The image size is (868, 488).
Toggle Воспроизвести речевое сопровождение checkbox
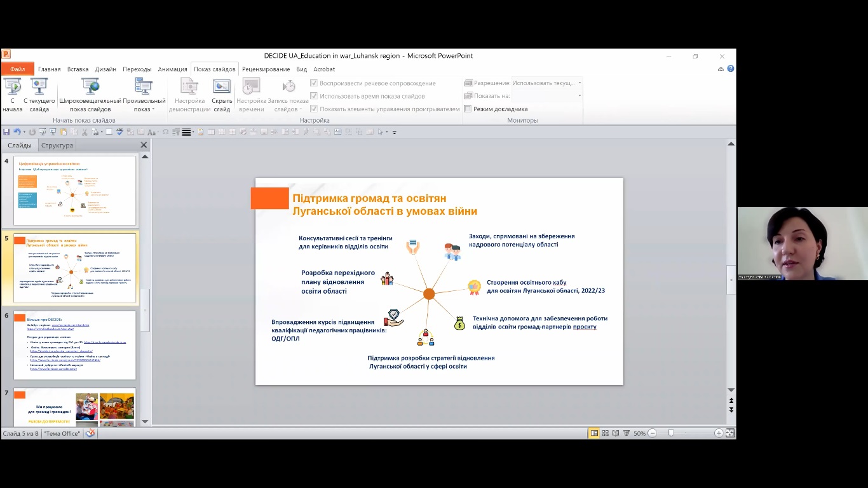click(x=314, y=83)
